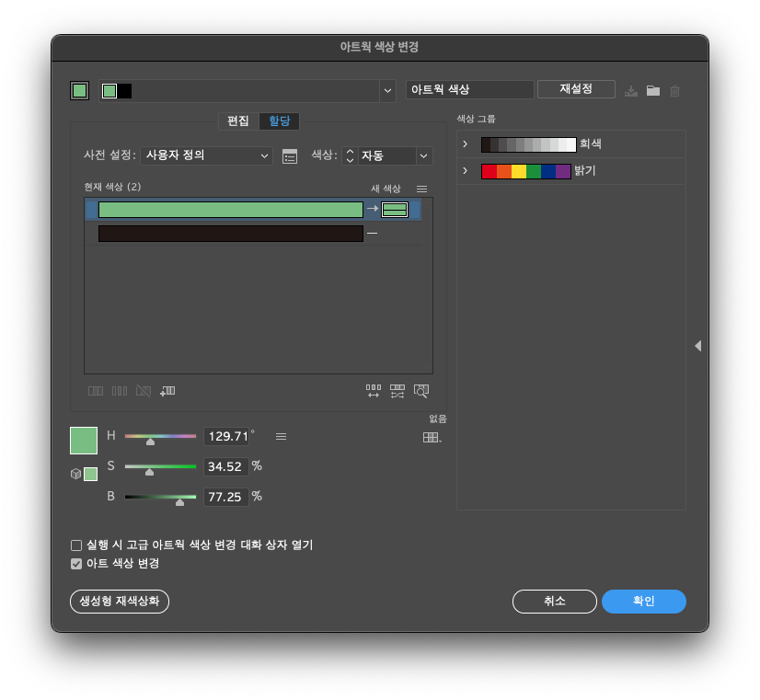Click the add color to new row icon
This screenshot has width=760, height=700.
point(167,390)
